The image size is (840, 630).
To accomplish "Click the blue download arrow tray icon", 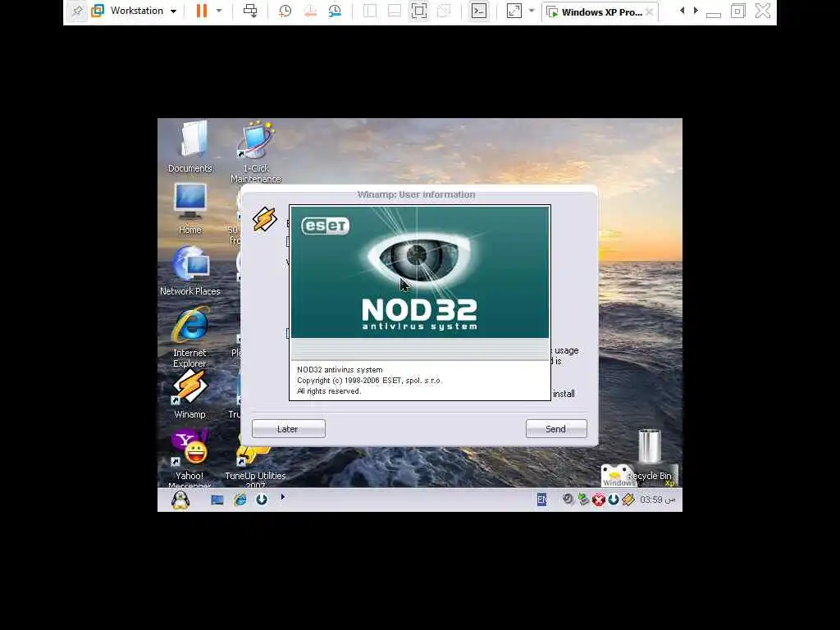I will click(x=614, y=500).
